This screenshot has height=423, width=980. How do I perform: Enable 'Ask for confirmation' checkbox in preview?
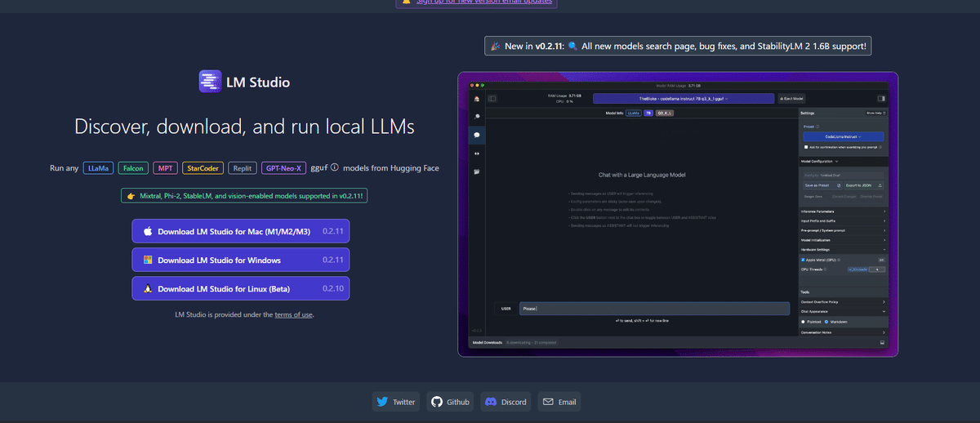(806, 147)
